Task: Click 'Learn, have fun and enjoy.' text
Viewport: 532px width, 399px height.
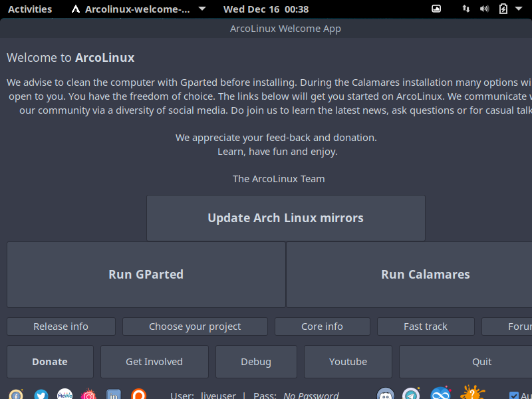Action: coord(277,152)
